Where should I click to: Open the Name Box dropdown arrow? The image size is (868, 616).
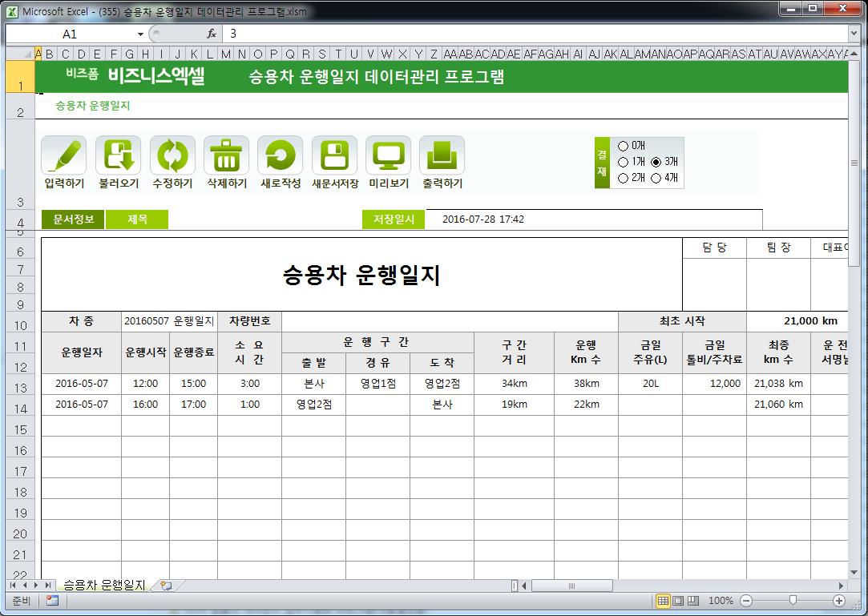(140, 34)
